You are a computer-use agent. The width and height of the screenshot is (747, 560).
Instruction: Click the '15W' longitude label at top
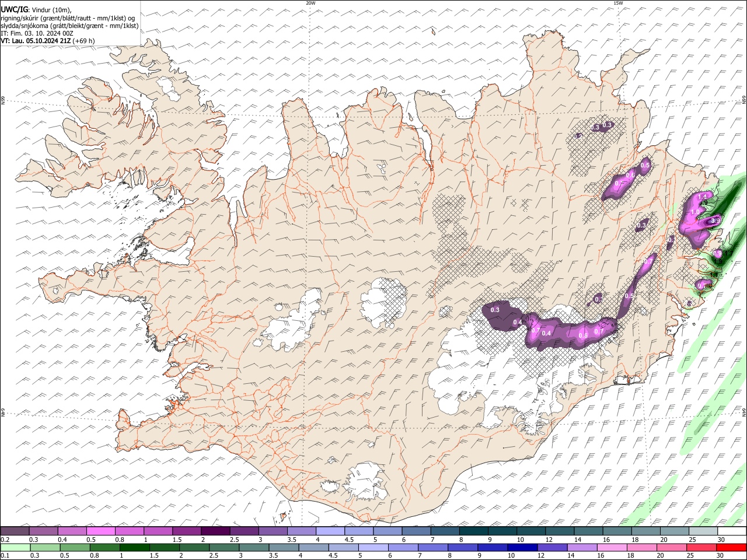tap(618, 3)
